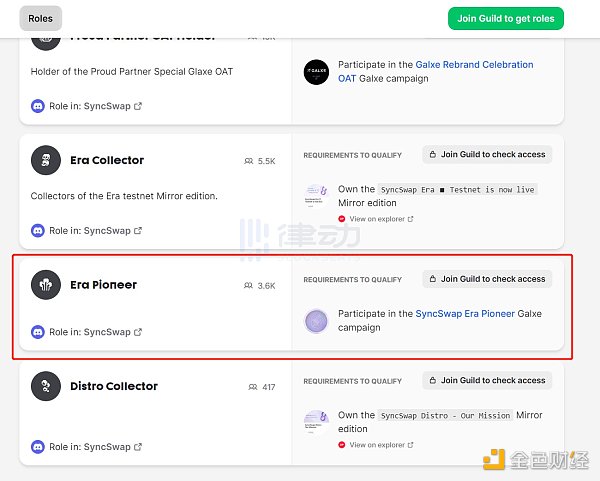Click the purple SyncSwap Era Pioneer campaign icon
The height and width of the screenshot is (481, 600).
click(317, 321)
